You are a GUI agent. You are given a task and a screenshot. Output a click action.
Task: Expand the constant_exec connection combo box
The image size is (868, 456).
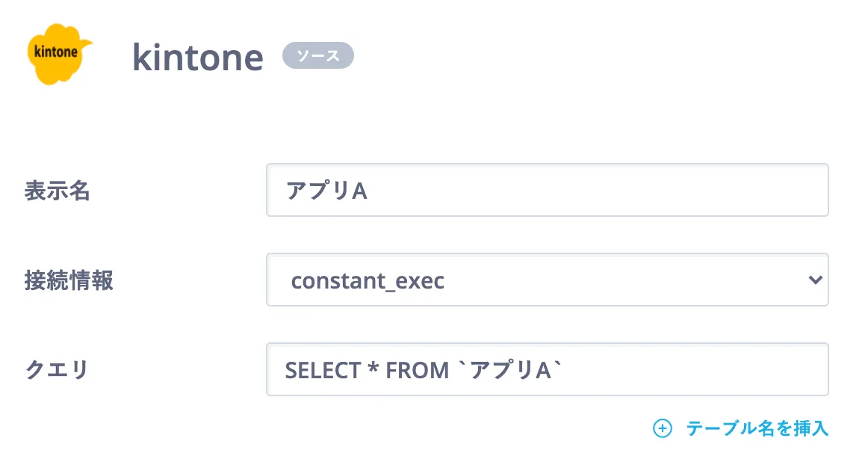point(547,280)
